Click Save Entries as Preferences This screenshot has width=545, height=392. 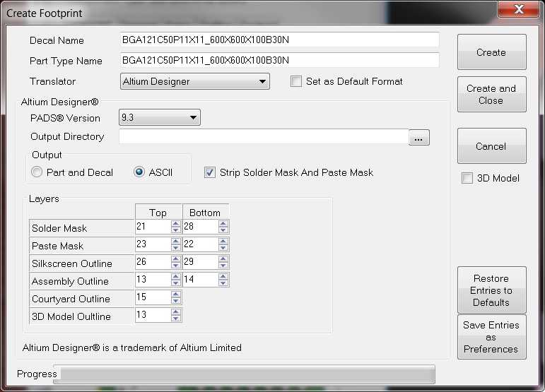491,337
